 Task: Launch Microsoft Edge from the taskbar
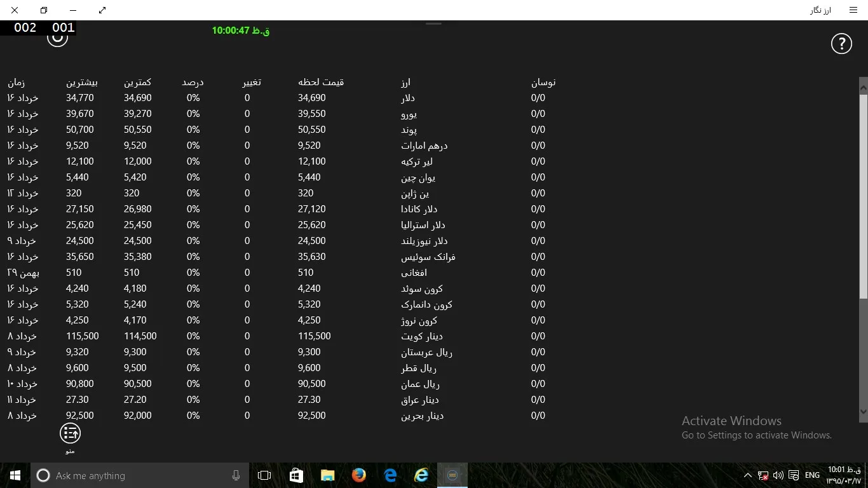tap(390, 475)
